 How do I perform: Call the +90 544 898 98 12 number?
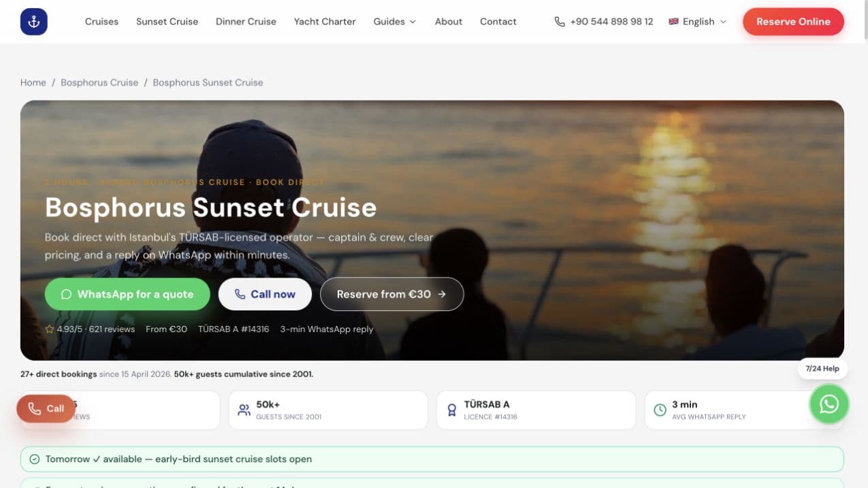pos(604,22)
